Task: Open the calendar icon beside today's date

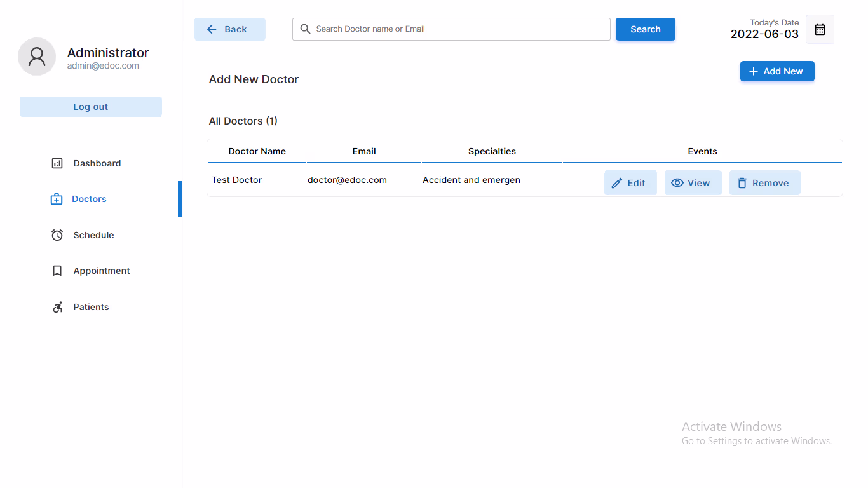Action: (820, 29)
